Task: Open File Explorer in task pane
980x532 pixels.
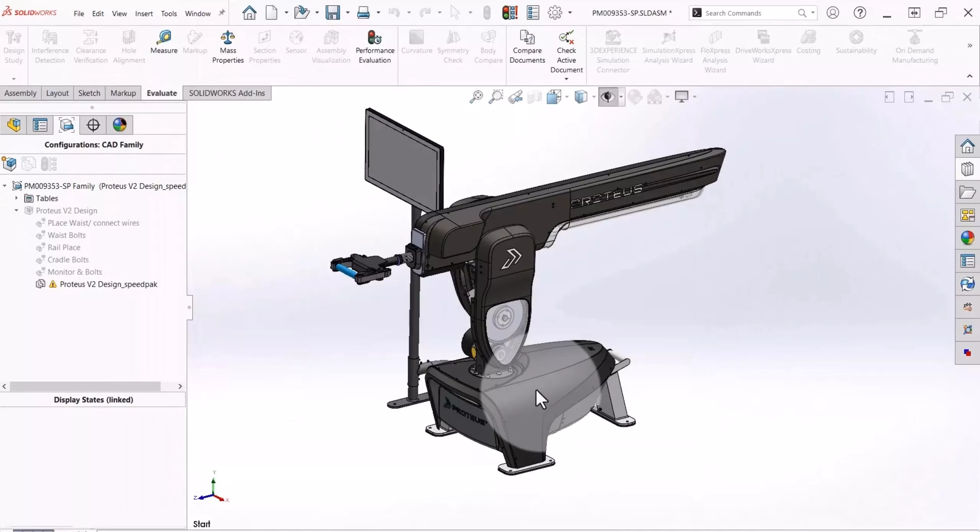Action: point(967,192)
